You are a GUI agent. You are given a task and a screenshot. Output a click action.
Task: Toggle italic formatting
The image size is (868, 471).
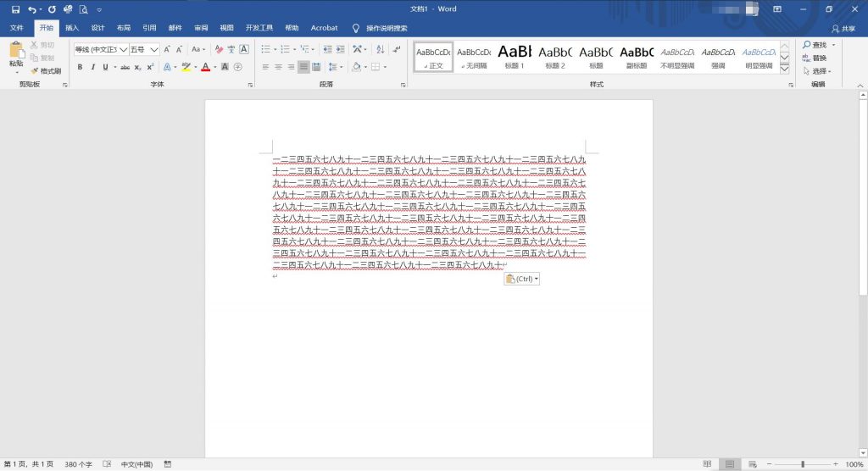(x=92, y=67)
